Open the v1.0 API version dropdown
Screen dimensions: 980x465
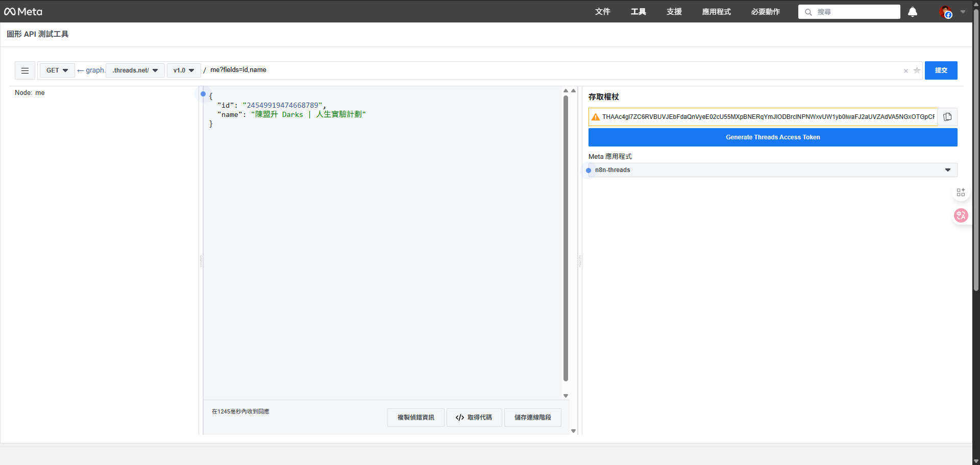point(184,70)
